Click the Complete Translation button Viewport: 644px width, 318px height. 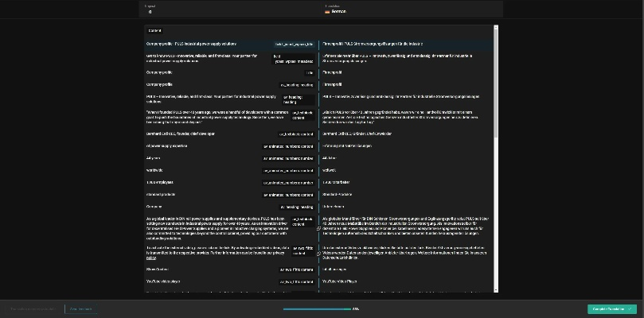point(611,308)
